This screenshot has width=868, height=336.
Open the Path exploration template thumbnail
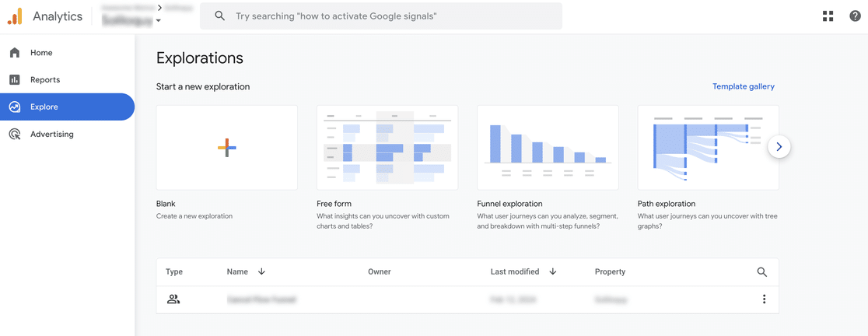tap(709, 148)
